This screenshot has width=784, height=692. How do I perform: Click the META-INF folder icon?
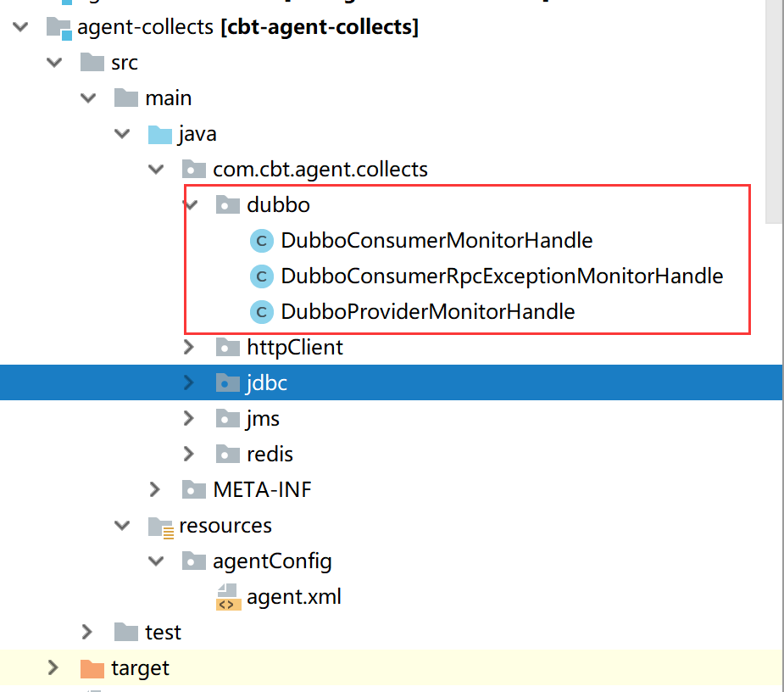tap(194, 489)
